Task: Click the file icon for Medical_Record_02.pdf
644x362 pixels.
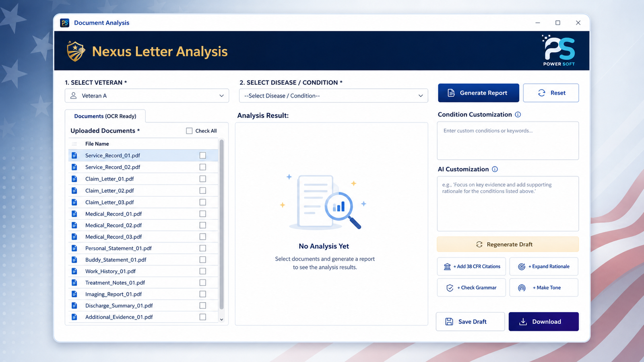Action: tap(74, 225)
